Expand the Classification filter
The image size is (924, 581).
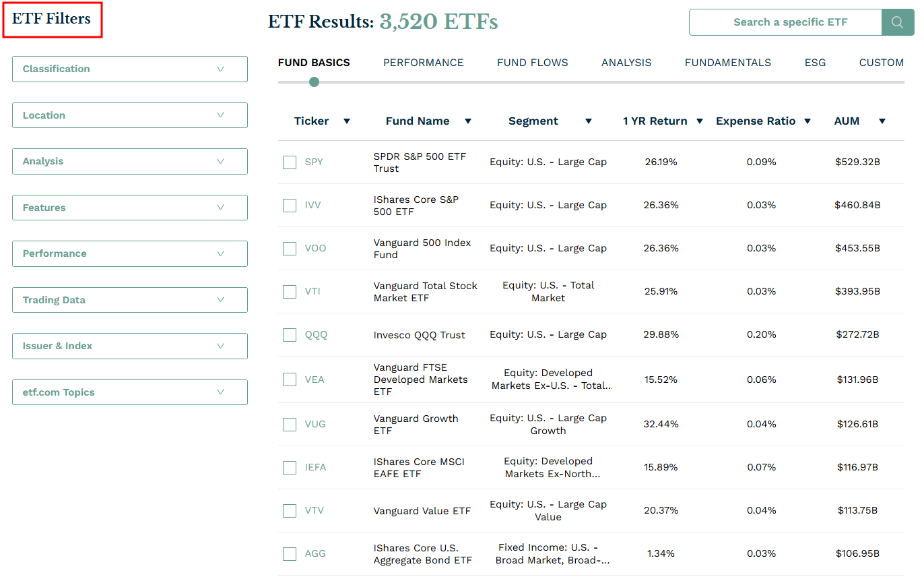tap(130, 69)
